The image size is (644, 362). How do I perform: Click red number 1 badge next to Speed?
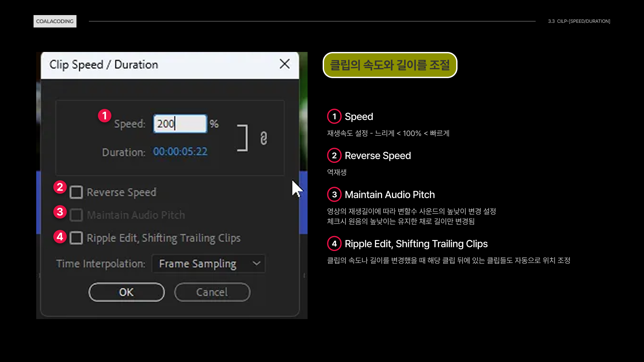coord(105,116)
